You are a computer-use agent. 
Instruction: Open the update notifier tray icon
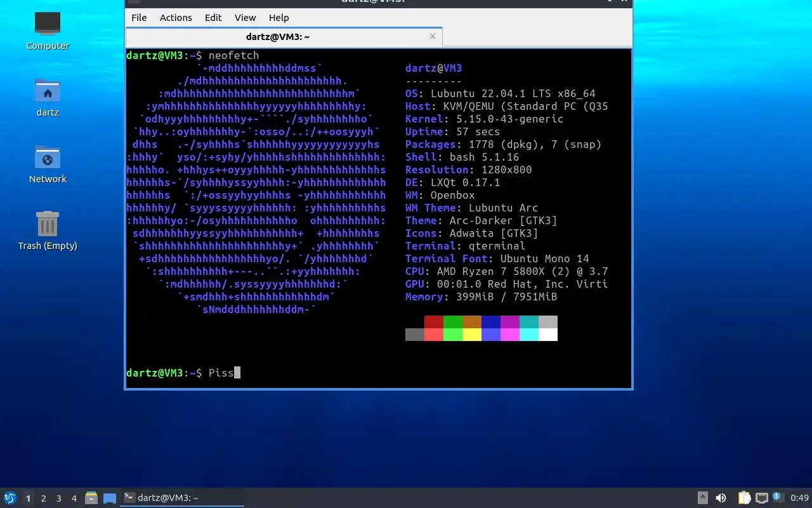click(778, 498)
